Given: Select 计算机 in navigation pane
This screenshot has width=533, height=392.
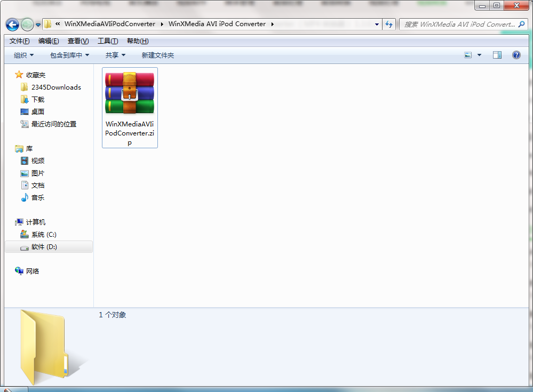Looking at the screenshot, I should [x=36, y=222].
